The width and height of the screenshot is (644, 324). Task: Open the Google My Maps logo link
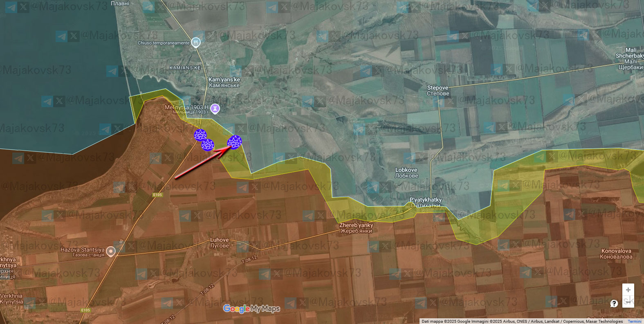coord(251,308)
